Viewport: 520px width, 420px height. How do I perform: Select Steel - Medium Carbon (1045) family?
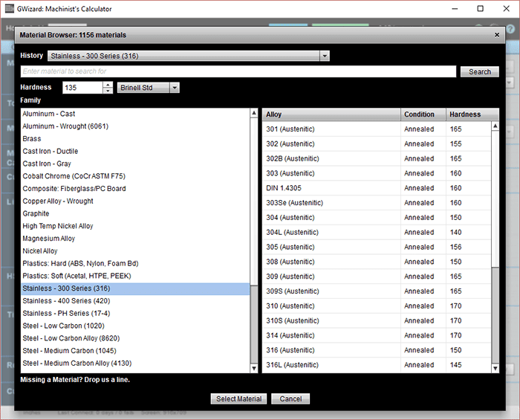pos(135,351)
